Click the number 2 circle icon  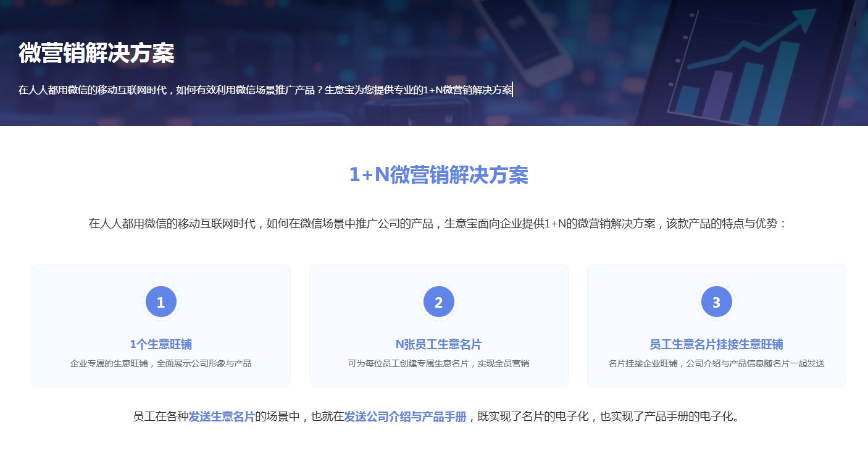pyautogui.click(x=439, y=302)
